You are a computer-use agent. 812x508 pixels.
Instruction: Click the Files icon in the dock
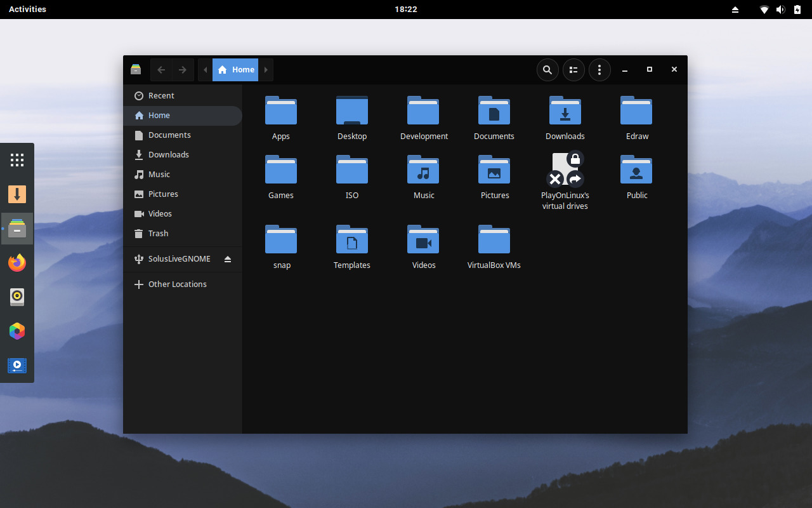[x=16, y=228]
